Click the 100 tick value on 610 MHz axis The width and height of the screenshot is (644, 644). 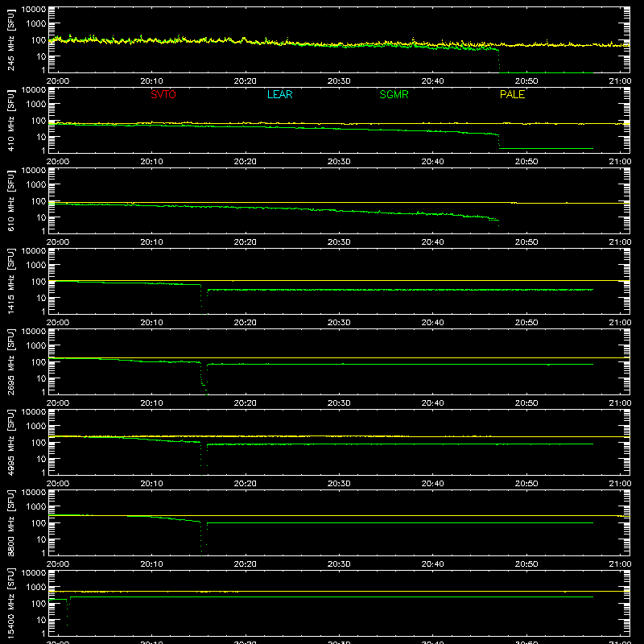(39, 201)
